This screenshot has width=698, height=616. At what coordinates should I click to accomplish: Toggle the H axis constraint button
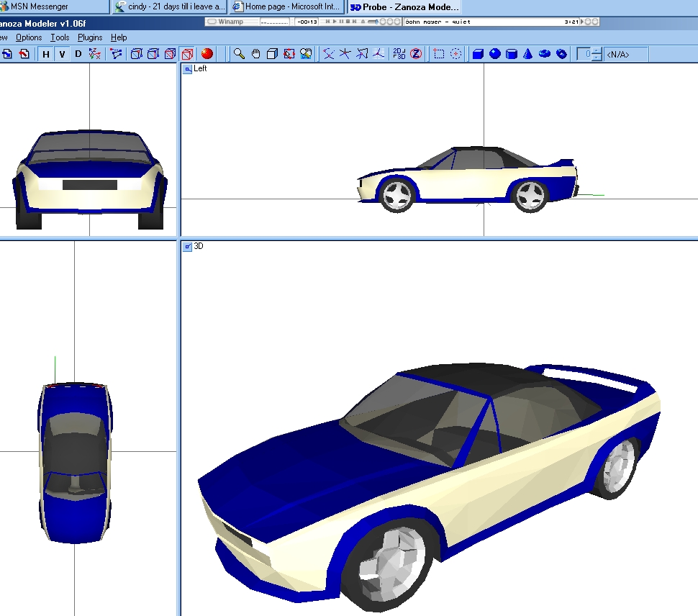tap(46, 55)
